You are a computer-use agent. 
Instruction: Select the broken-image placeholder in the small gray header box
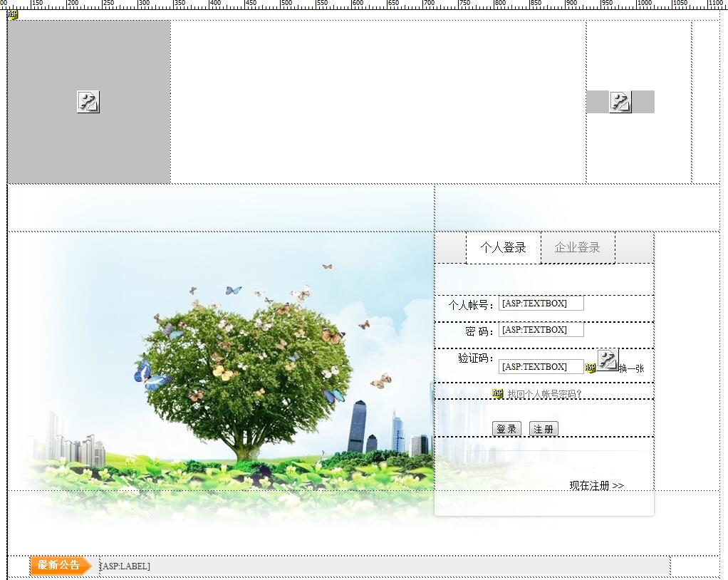tap(620, 102)
